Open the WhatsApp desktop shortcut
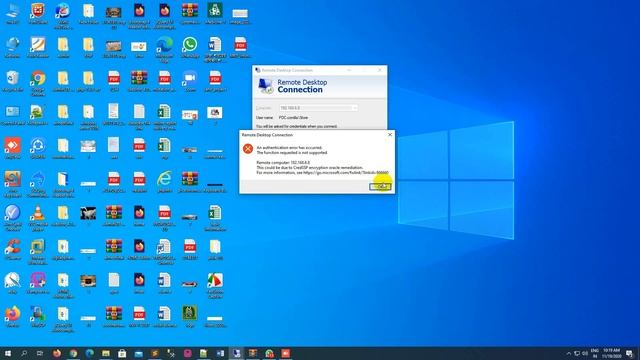 pos(190,47)
